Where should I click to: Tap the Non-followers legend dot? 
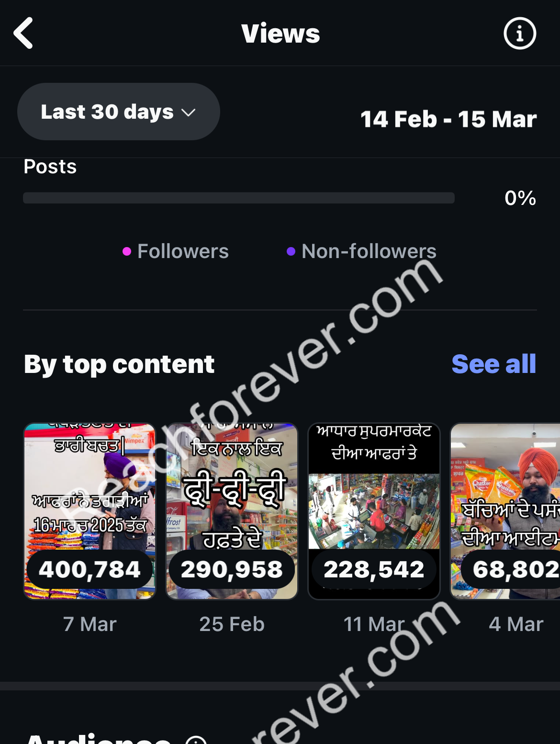point(291,251)
